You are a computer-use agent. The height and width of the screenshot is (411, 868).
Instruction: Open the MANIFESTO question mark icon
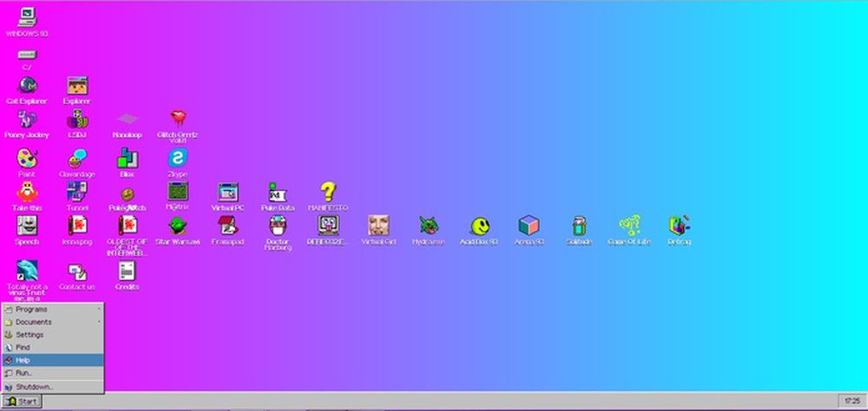click(x=328, y=192)
